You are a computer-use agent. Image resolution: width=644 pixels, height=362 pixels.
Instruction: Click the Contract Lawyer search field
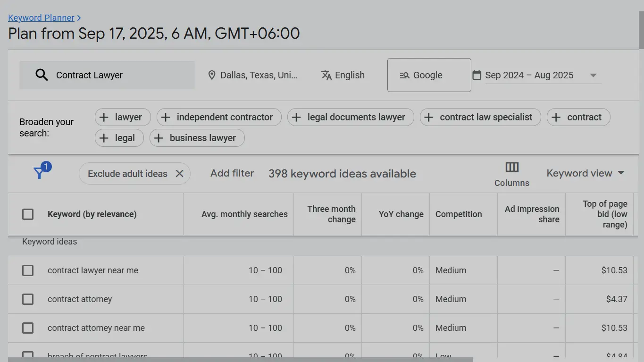107,75
